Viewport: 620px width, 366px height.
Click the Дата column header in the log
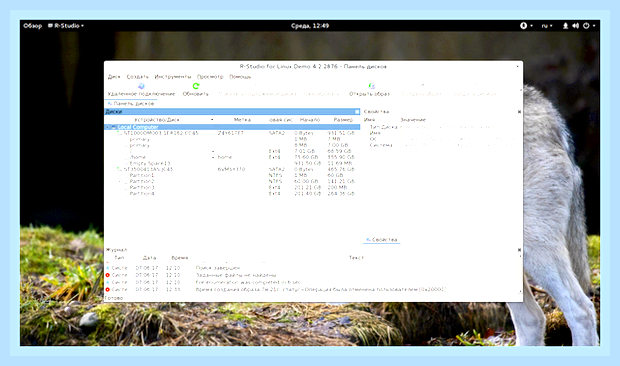pos(149,258)
